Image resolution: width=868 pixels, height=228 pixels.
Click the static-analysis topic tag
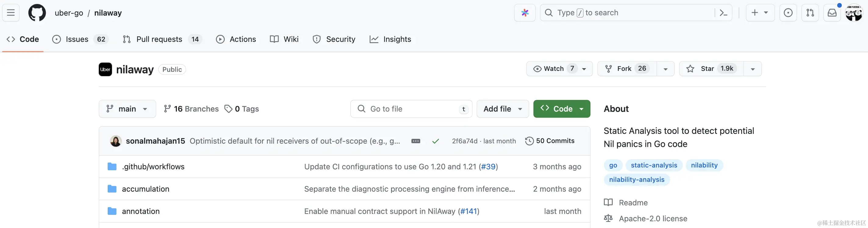click(654, 165)
